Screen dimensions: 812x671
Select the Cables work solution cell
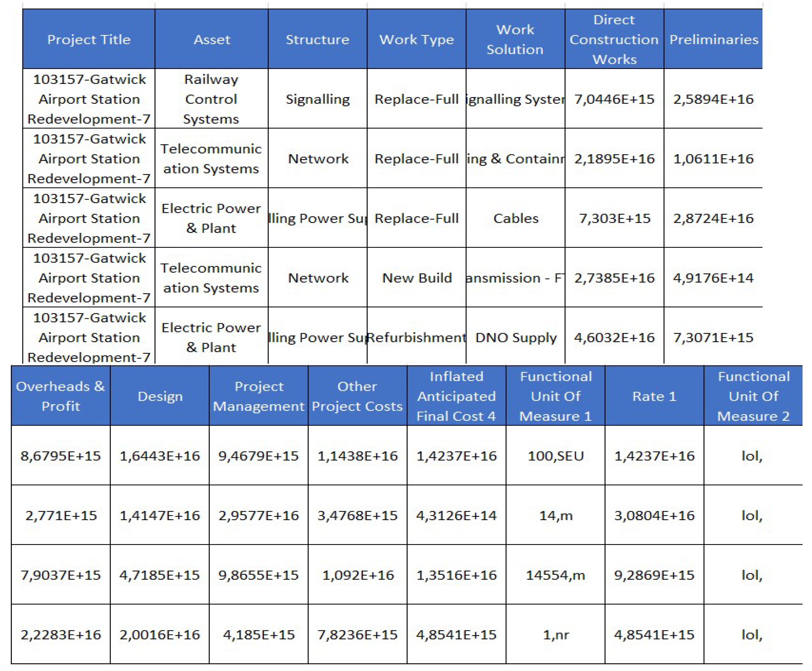[516, 218]
